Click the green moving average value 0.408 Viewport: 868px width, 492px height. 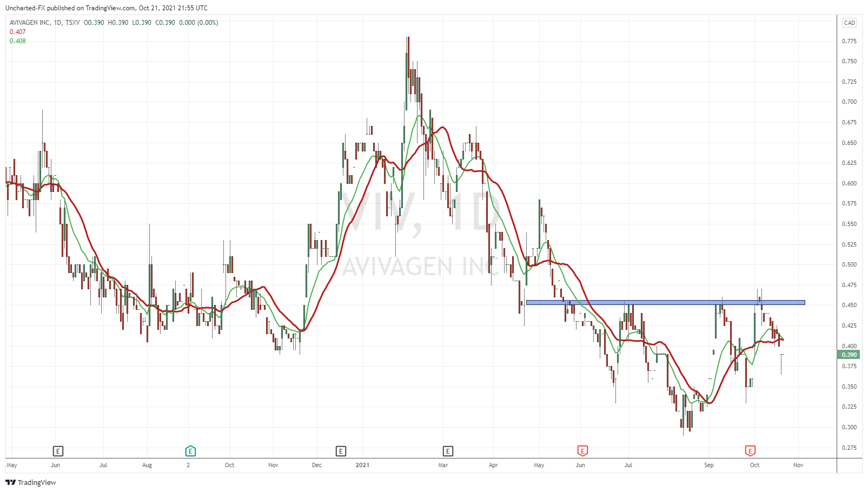point(17,41)
